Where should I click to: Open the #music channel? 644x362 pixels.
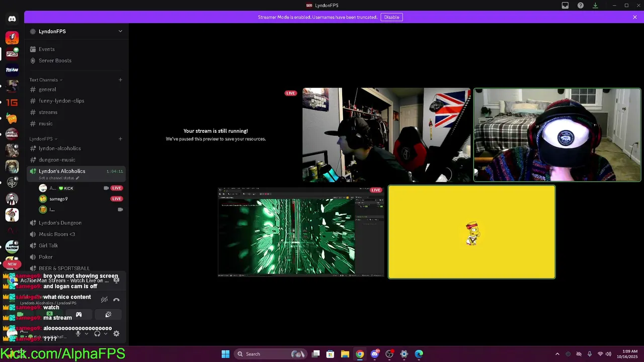(76, 124)
